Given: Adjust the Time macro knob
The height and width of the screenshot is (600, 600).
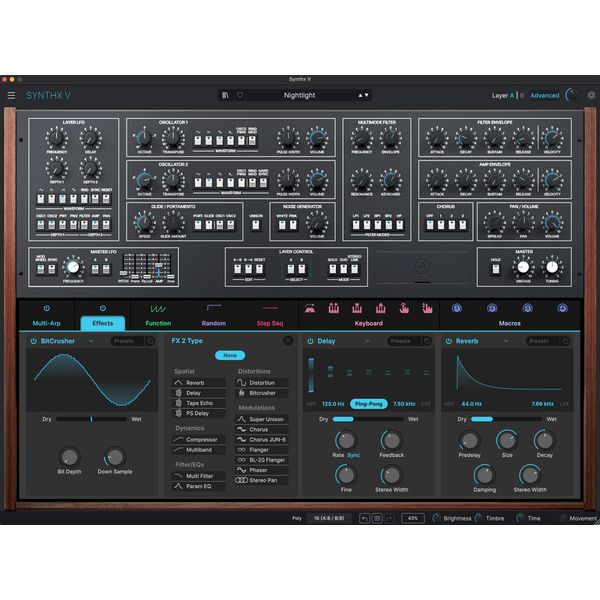Looking at the screenshot, I should coord(520,518).
